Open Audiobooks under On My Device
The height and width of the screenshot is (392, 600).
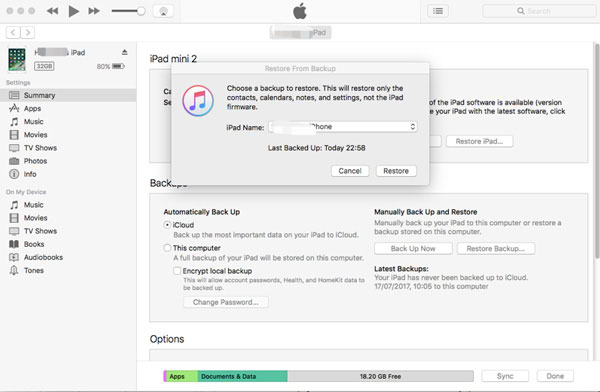(x=68, y=257)
